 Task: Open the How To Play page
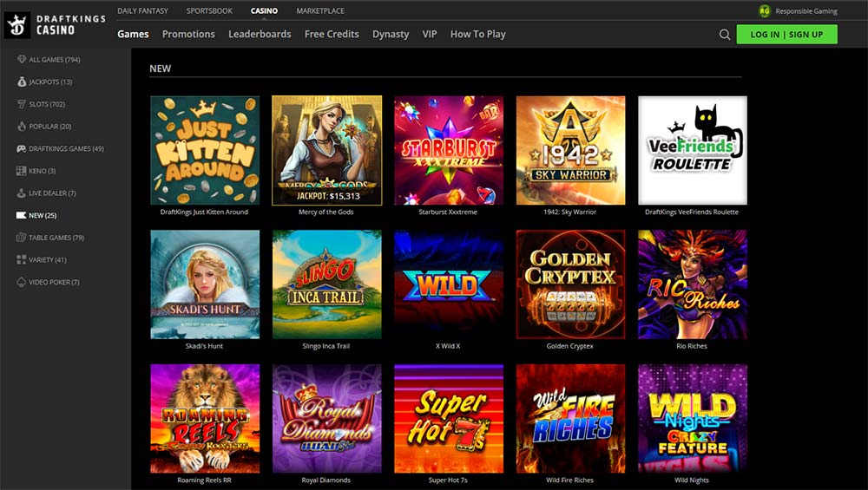tap(477, 35)
